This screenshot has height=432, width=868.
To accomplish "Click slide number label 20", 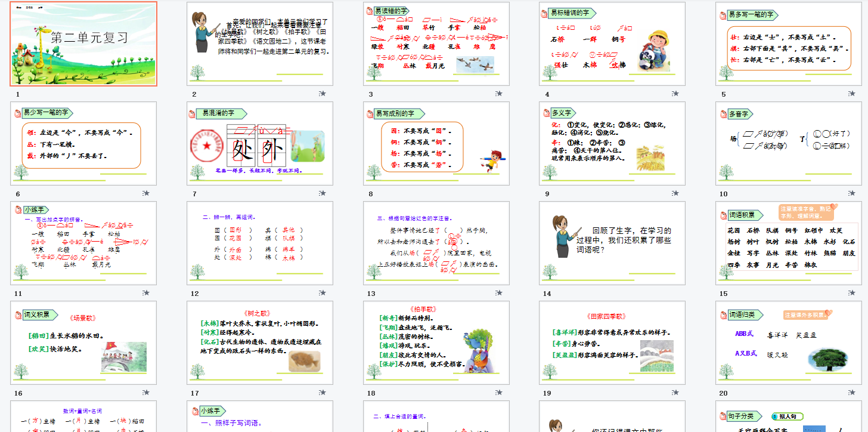I will click(724, 393).
